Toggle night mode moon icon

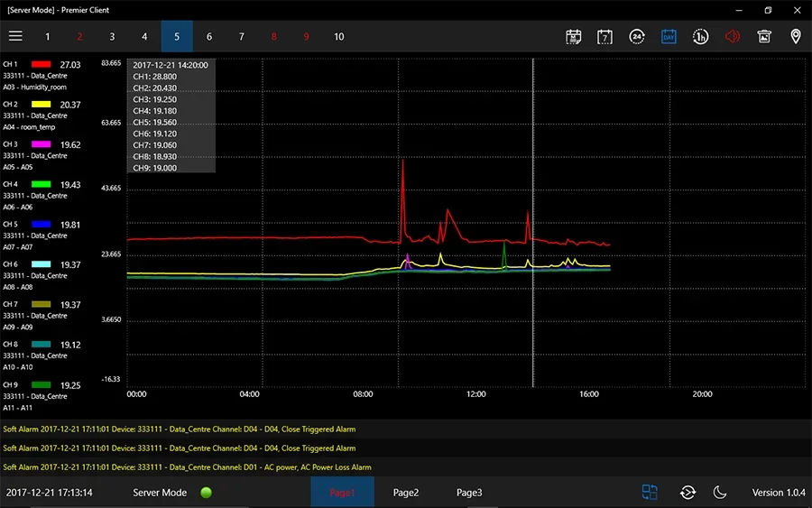coord(720,493)
